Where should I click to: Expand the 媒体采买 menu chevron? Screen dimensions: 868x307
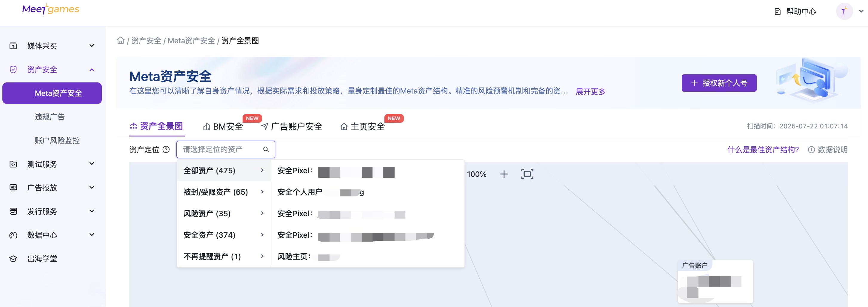(x=92, y=45)
